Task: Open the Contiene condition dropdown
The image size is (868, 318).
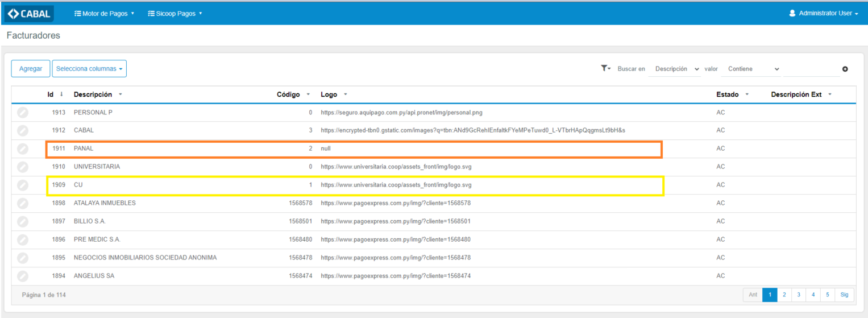Action: point(751,69)
